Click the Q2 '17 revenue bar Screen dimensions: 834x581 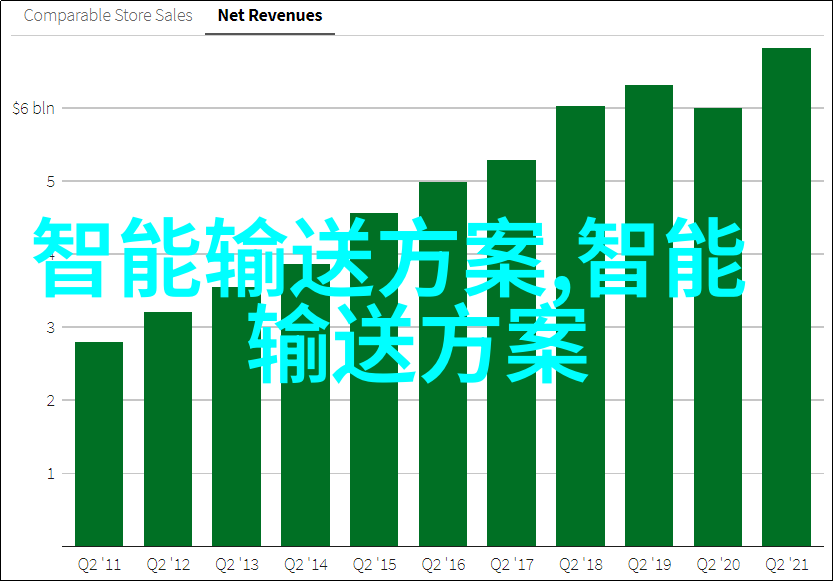point(511,353)
